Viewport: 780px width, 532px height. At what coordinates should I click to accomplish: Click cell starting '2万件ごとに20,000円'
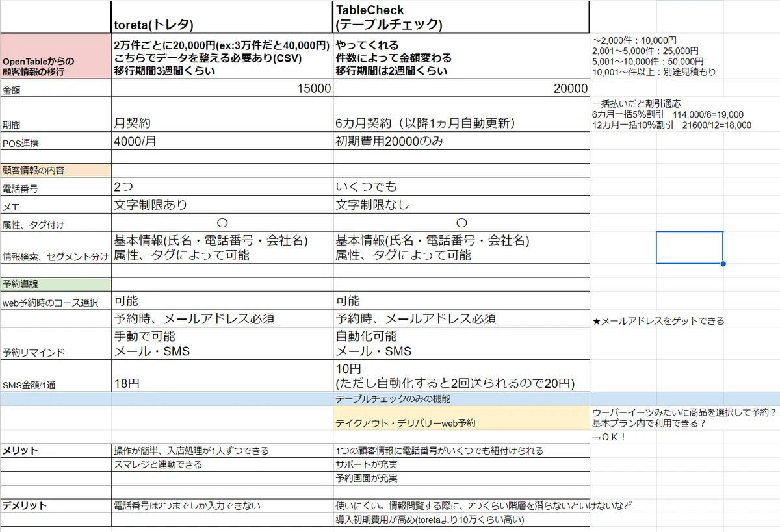222,57
